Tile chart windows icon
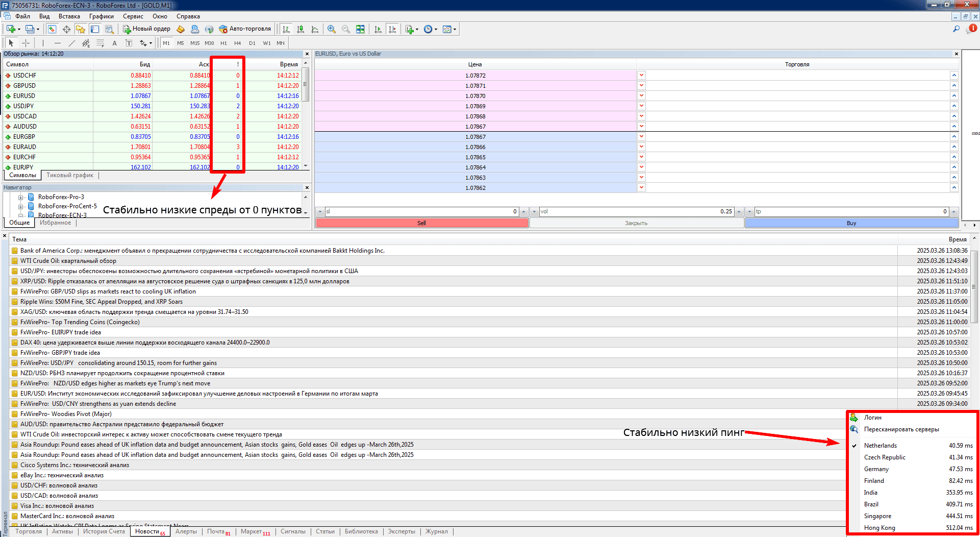This screenshot has height=537, width=980. pyautogui.click(x=360, y=29)
